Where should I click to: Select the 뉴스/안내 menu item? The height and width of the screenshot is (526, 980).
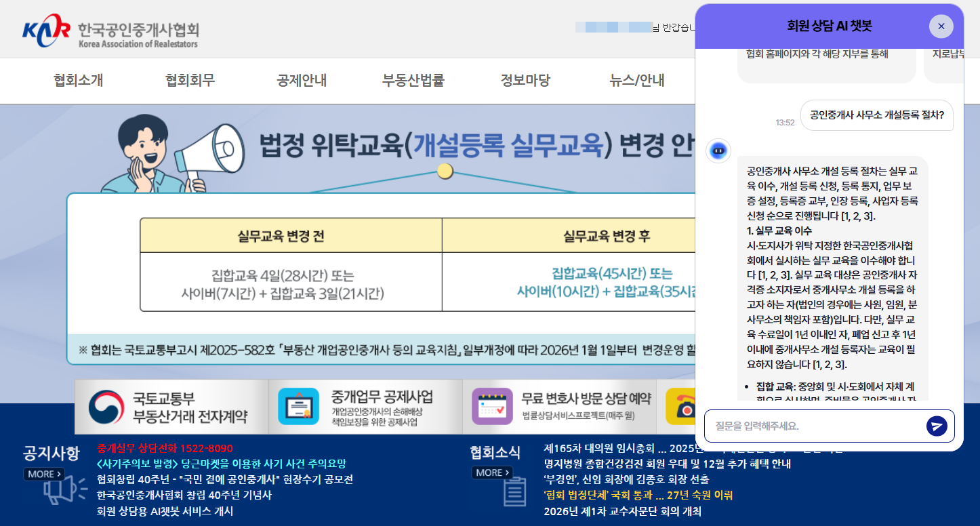tap(637, 81)
